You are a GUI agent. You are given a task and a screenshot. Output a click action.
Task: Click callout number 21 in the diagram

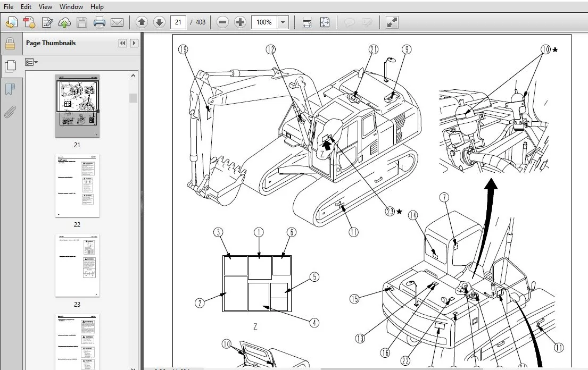click(374, 49)
